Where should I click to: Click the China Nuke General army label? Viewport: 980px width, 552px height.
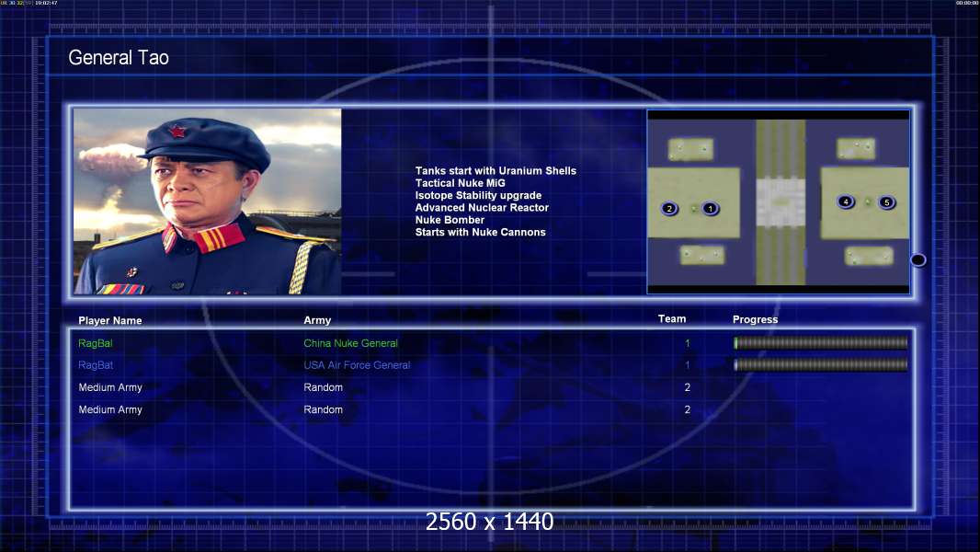(350, 343)
